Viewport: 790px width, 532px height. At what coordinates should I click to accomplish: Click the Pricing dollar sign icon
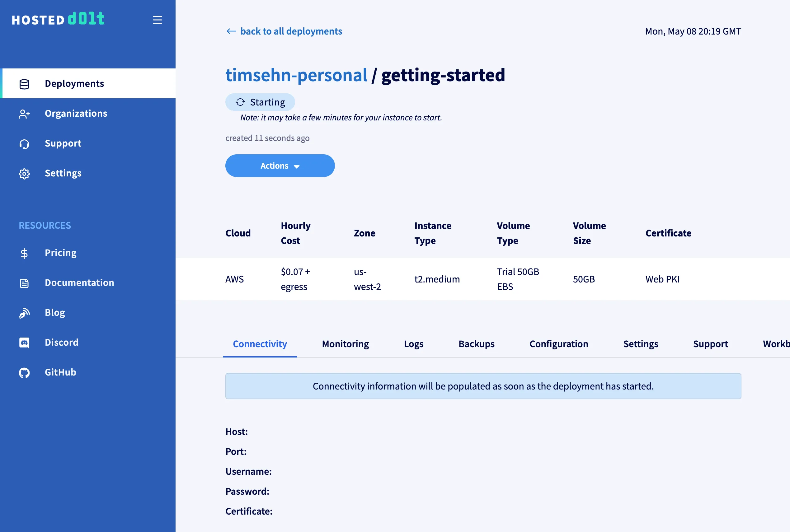click(x=24, y=253)
